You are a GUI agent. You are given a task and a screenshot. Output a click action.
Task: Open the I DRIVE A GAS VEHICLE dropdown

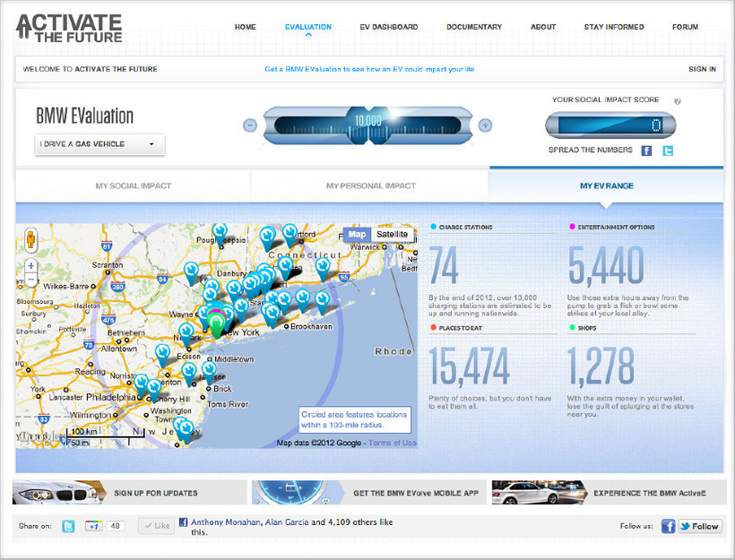[99, 144]
